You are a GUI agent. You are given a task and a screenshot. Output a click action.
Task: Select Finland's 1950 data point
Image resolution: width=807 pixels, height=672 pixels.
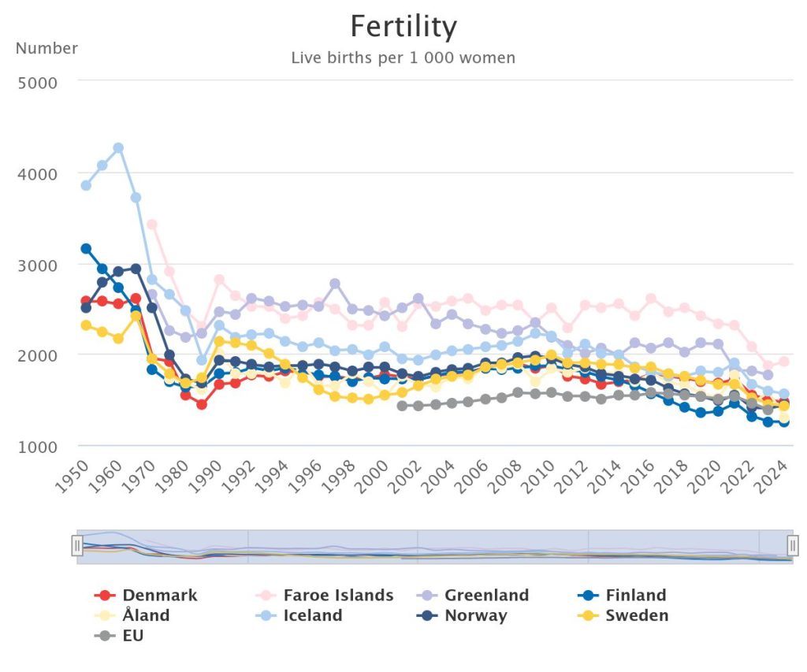tap(86, 249)
